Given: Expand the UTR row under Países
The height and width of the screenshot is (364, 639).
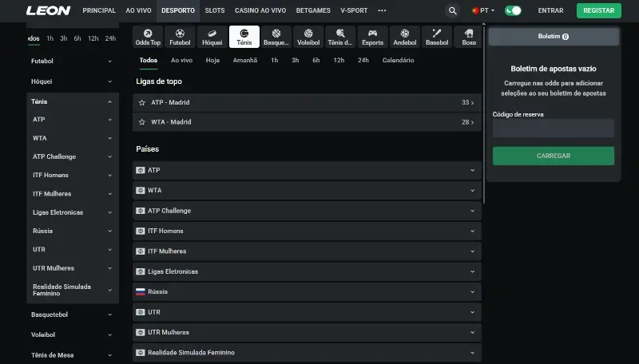Looking at the screenshot, I should (x=307, y=312).
